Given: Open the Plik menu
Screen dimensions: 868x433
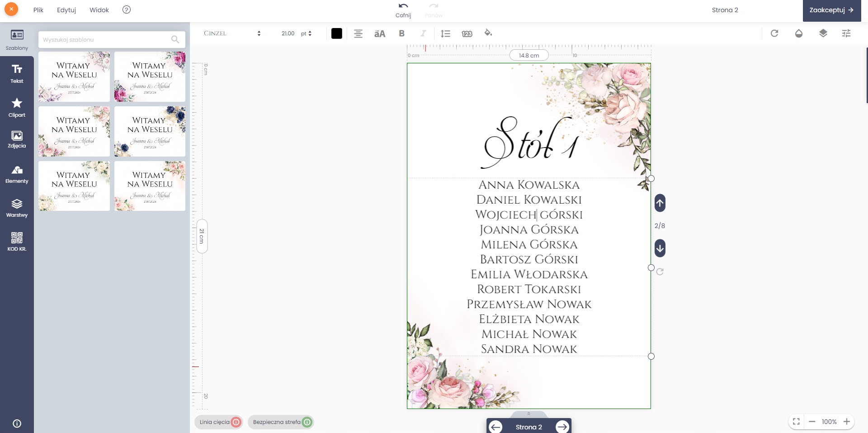Looking at the screenshot, I should 38,10.
